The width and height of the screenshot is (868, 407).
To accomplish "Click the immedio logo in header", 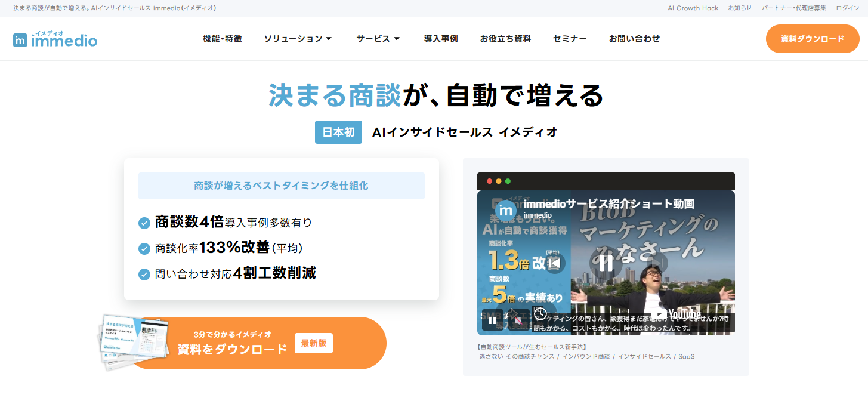I will point(55,39).
